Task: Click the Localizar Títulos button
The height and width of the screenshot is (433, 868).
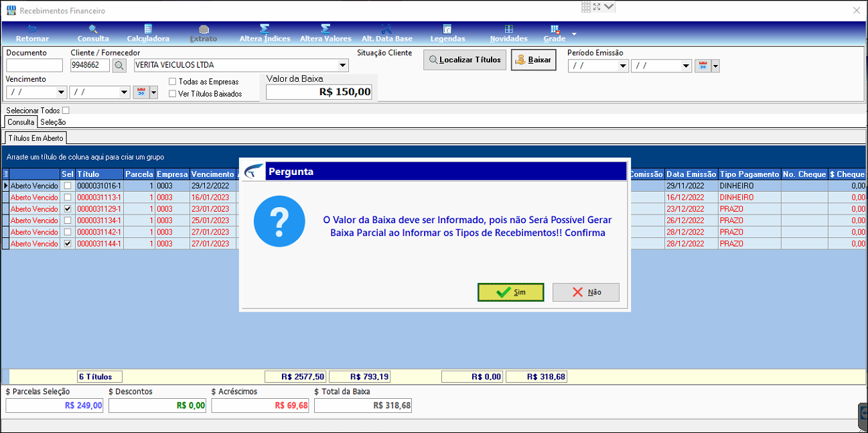Action: pyautogui.click(x=465, y=60)
